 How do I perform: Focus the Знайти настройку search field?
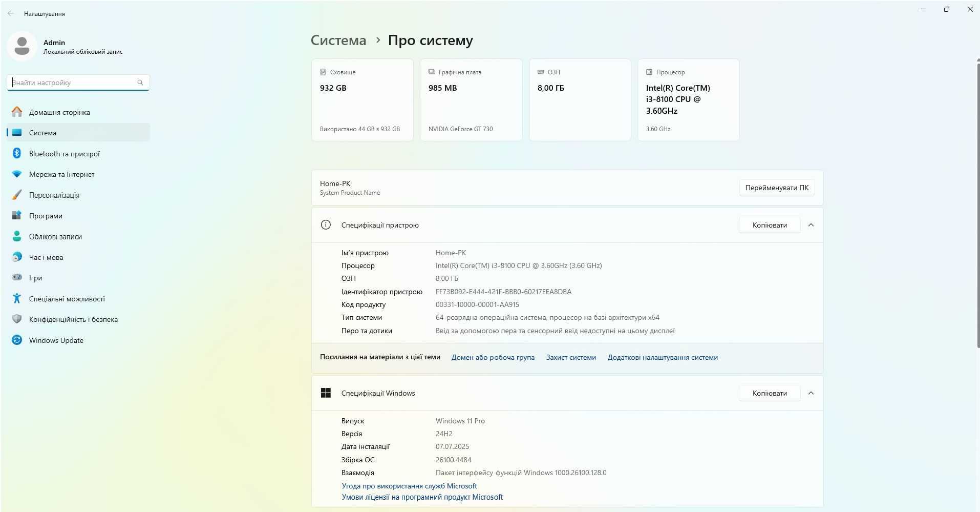tap(78, 83)
